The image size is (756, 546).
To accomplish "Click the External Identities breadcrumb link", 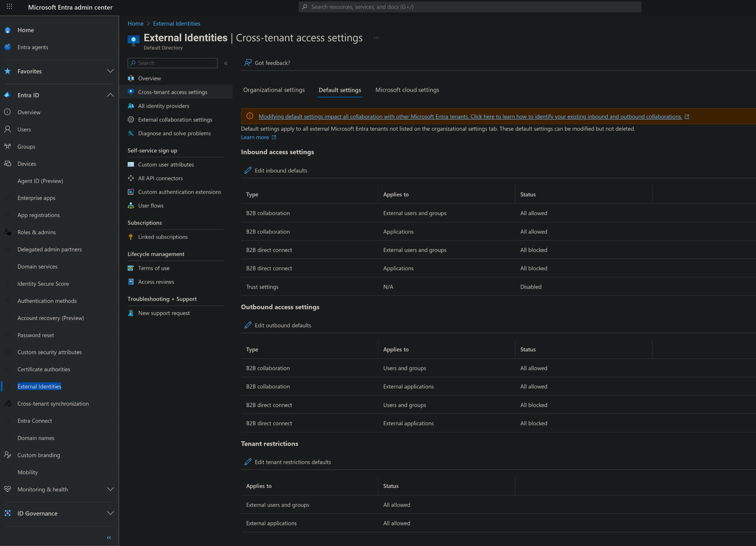I will click(x=177, y=23).
